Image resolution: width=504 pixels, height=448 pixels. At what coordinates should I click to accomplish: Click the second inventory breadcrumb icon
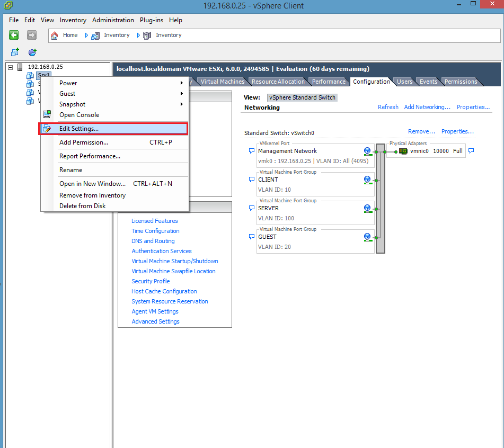pyautogui.click(x=147, y=35)
